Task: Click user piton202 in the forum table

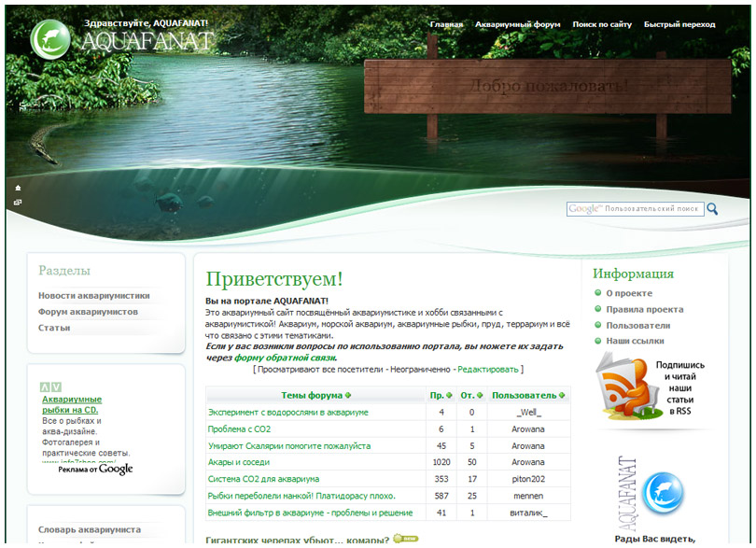Action: [528, 479]
